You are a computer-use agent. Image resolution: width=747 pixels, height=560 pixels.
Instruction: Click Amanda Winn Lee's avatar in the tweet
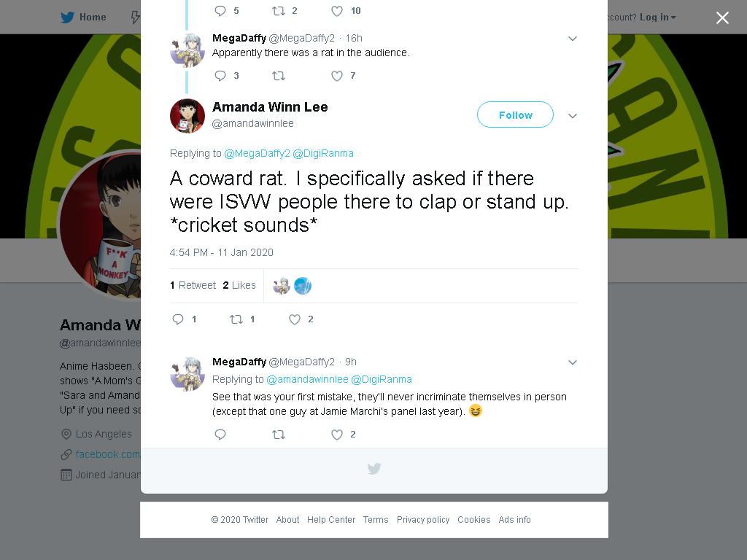[x=187, y=116]
